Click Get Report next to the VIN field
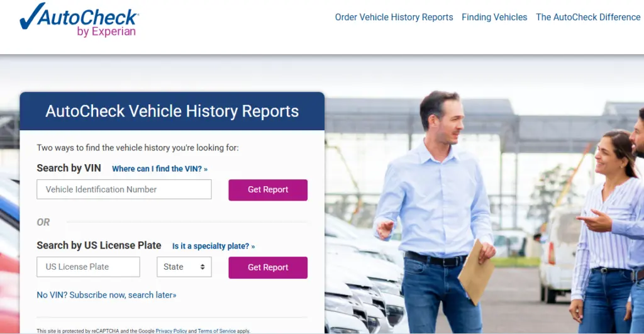644x334 pixels. (x=268, y=190)
